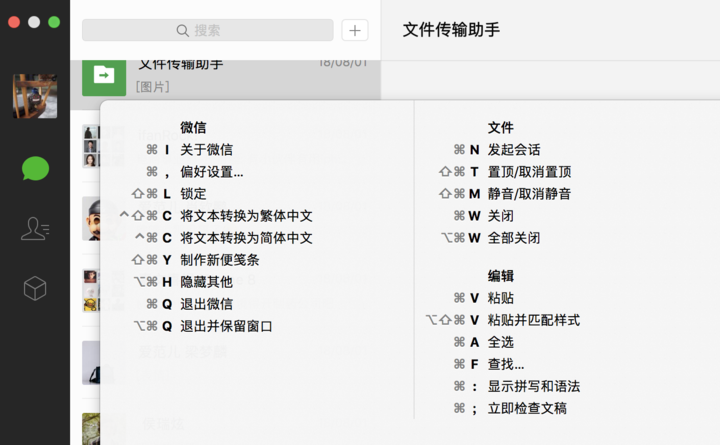Open the 文件传输助手 green folder icon
The width and height of the screenshot is (720, 445).
(104, 76)
